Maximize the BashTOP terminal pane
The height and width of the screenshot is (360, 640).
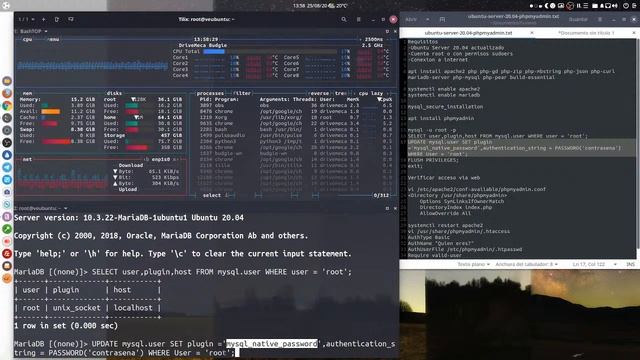387,31
